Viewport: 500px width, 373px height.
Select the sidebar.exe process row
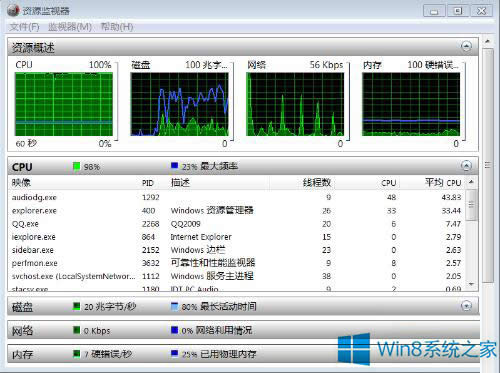click(237, 250)
